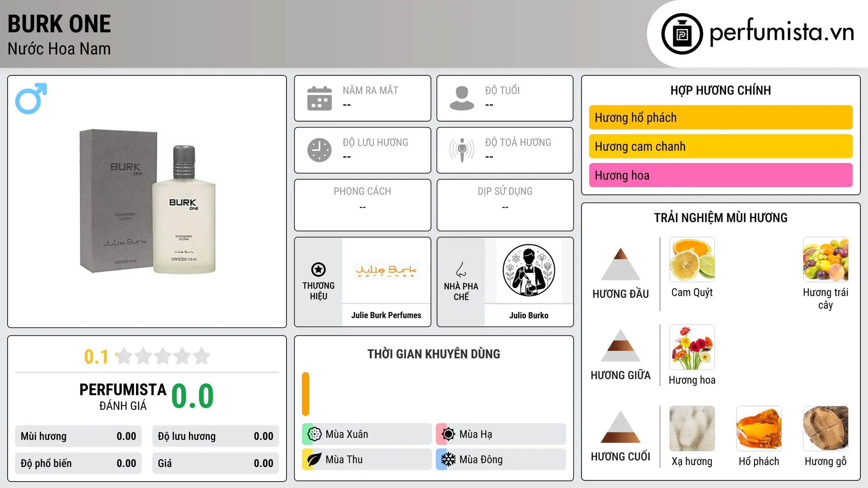This screenshot has height=488, width=868.
Task: Click the Phong cách info card
Action: click(x=362, y=205)
